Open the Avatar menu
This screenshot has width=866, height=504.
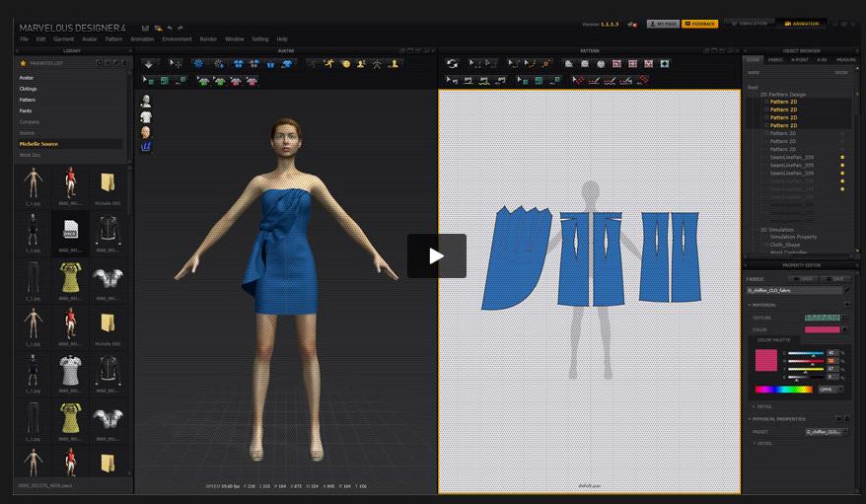90,39
